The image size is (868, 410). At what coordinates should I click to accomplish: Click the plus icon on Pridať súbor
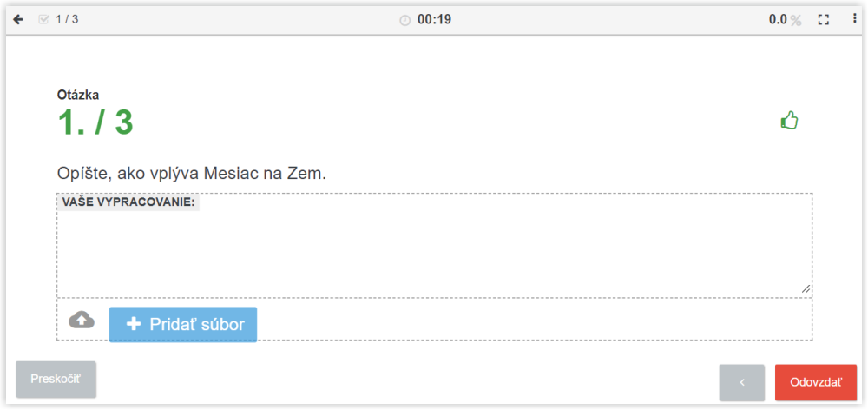(x=134, y=324)
